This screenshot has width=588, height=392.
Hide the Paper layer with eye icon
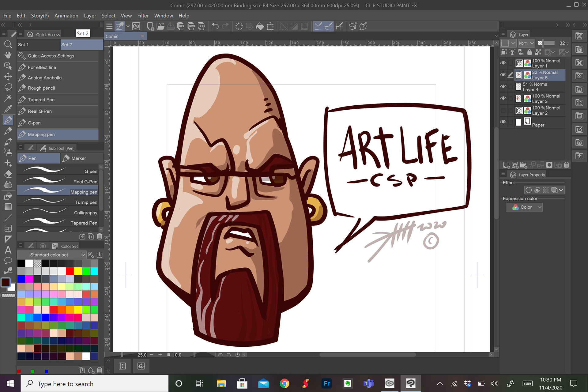click(x=503, y=122)
